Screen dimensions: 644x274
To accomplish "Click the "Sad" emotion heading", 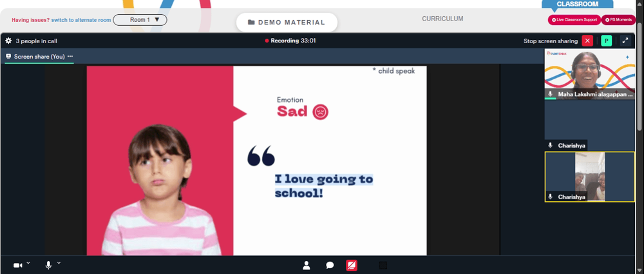I will [x=292, y=112].
